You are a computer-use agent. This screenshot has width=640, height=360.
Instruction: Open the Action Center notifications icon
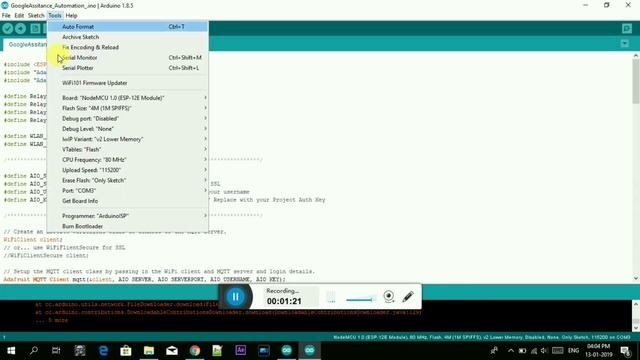625,350
